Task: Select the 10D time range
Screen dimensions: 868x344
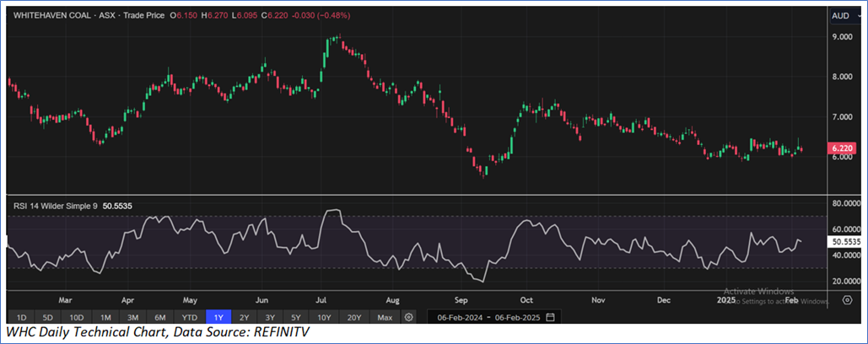Action: (77, 318)
